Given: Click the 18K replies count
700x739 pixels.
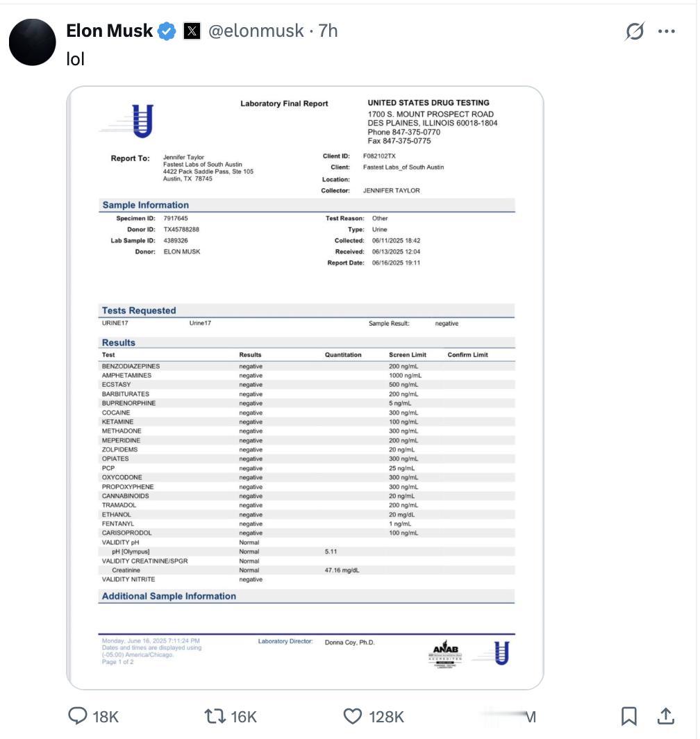Looking at the screenshot, I should pos(106,717).
